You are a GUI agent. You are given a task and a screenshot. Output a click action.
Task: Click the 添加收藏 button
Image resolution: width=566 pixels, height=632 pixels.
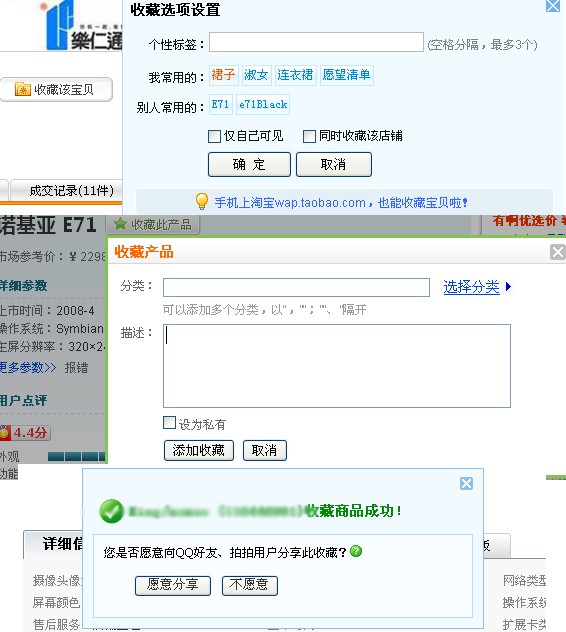(199, 450)
